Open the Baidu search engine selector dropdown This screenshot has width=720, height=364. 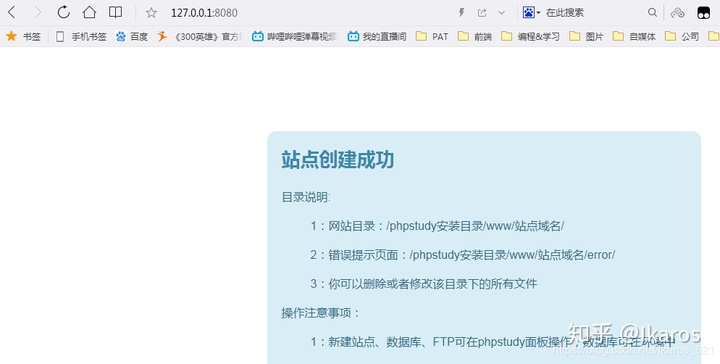(531, 12)
